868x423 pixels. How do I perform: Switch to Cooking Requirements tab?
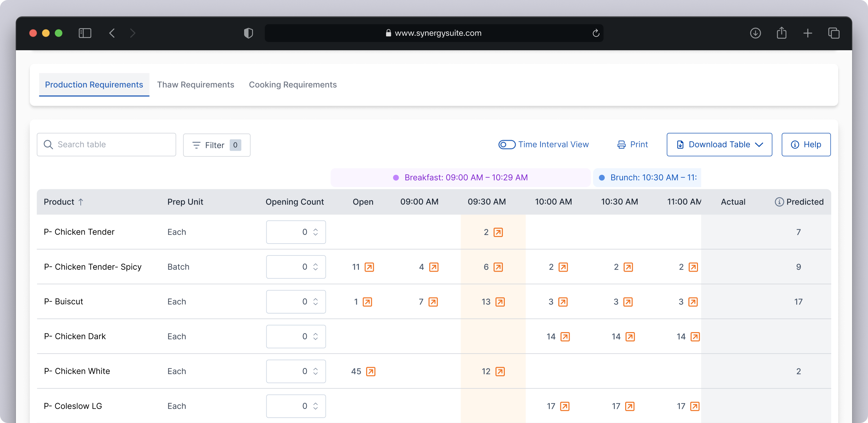(292, 85)
